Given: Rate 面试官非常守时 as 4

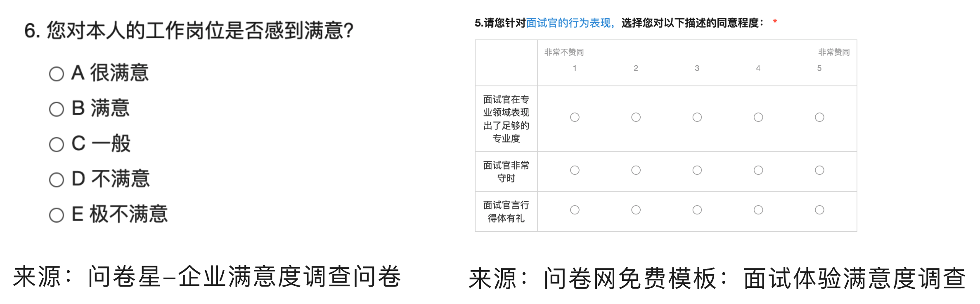Looking at the screenshot, I should pyautogui.click(x=758, y=170).
